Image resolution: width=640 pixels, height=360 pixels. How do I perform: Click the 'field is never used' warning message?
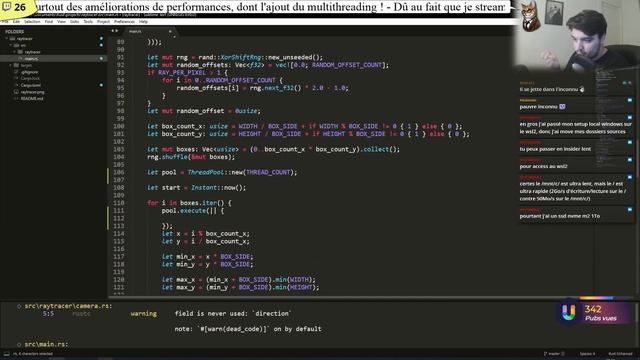click(x=233, y=314)
